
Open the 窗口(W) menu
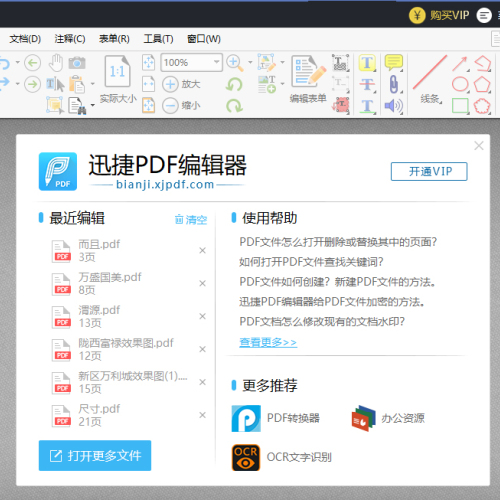point(204,39)
